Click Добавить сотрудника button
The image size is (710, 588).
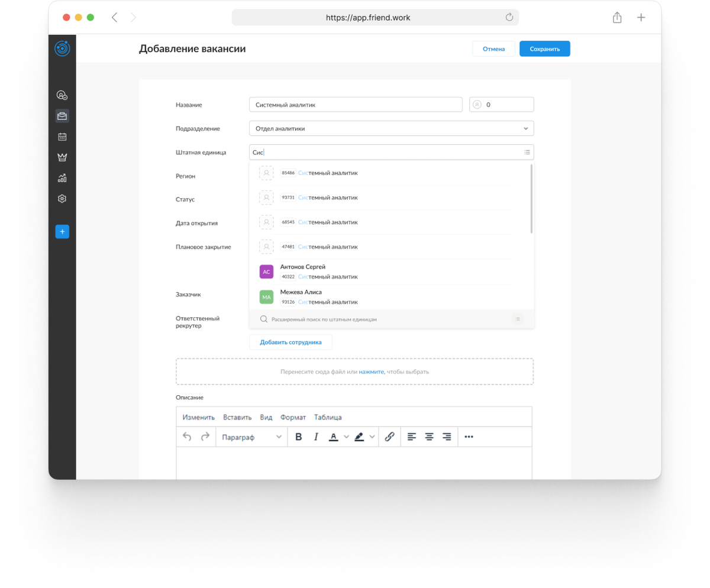pos(291,342)
